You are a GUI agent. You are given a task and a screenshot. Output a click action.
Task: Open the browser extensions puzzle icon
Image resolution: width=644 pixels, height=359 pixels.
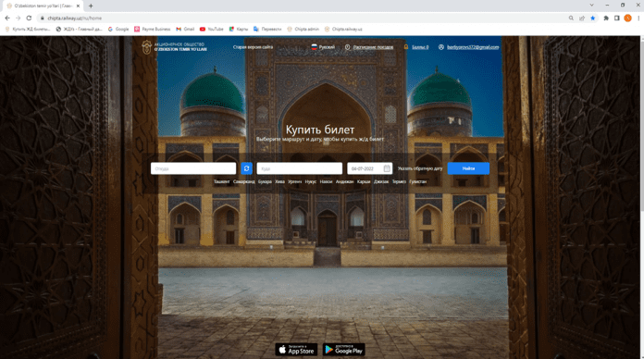pos(606,19)
